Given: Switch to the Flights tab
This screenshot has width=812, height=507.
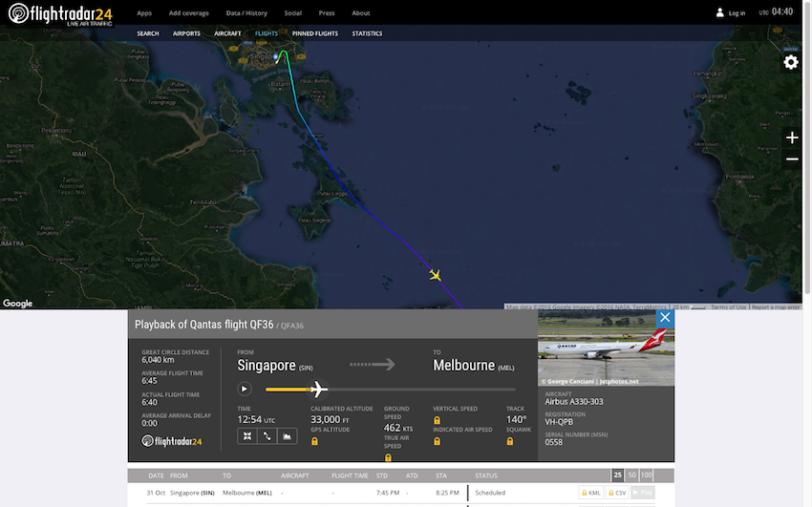Looking at the screenshot, I should (267, 33).
